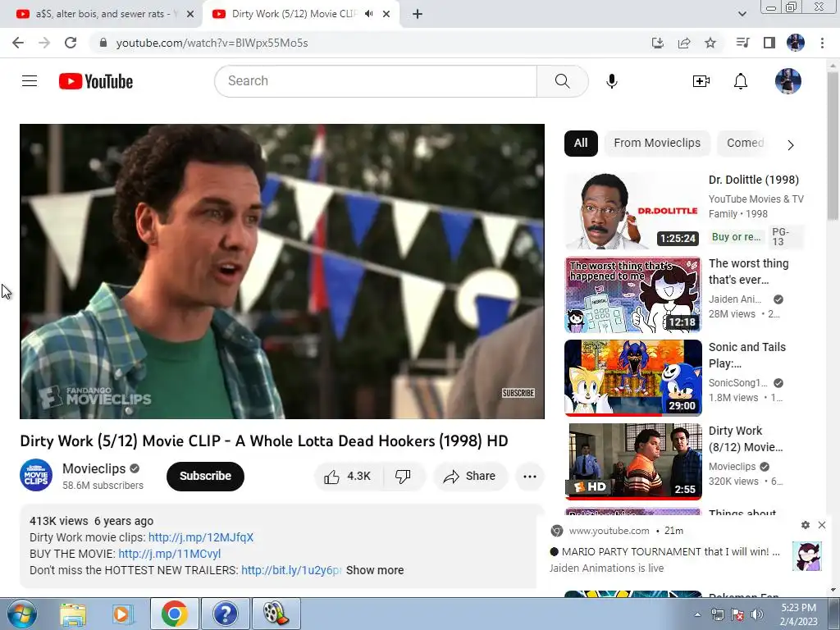Viewport: 840px width, 630px height.
Task: Open Windows Explorer from taskbar
Action: (73, 614)
